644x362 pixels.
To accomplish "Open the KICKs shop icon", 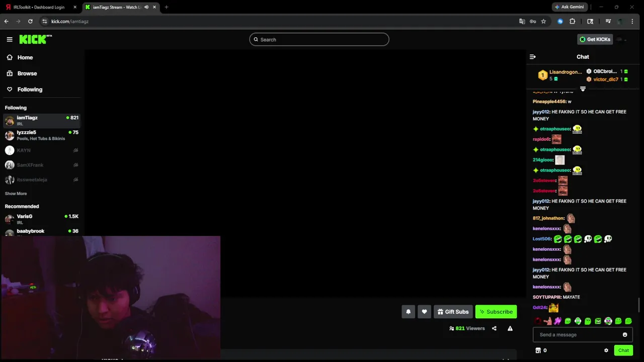I will [x=538, y=350].
